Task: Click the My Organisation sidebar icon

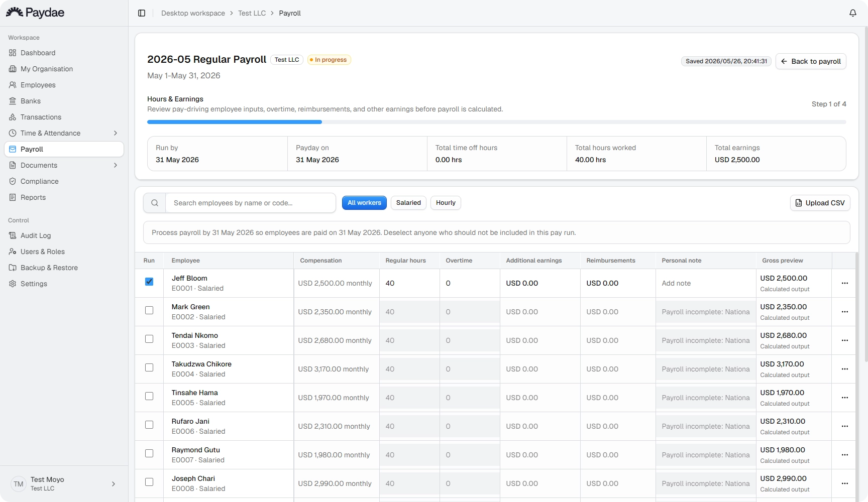Action: pos(13,69)
